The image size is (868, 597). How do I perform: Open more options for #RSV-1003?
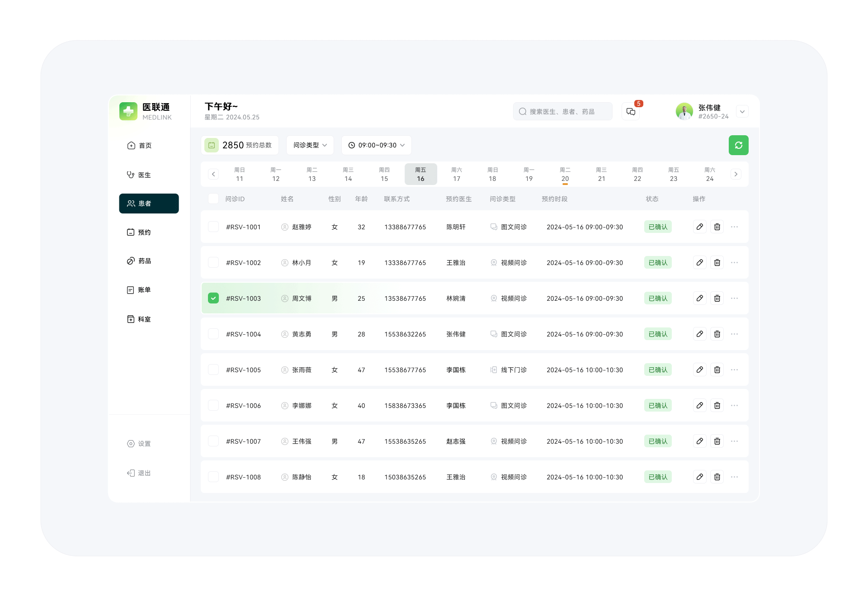pyautogui.click(x=734, y=298)
